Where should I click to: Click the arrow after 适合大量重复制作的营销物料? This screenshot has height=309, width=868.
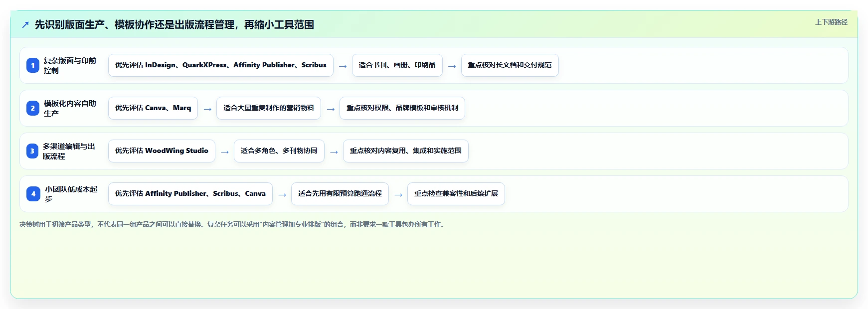tap(331, 109)
